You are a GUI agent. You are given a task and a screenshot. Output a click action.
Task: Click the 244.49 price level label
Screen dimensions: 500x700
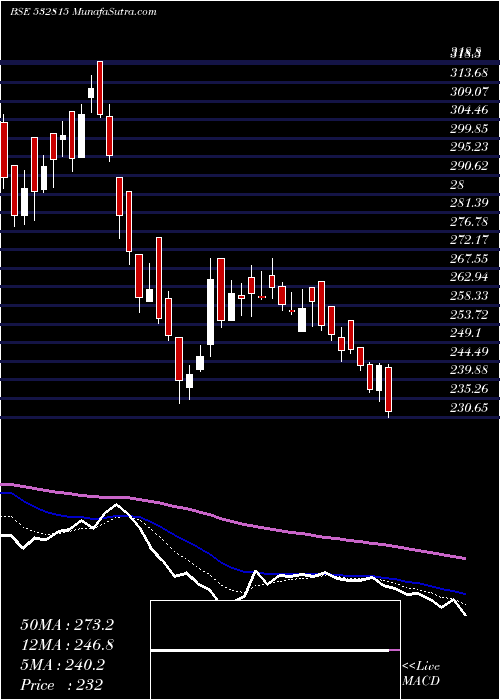point(469,352)
